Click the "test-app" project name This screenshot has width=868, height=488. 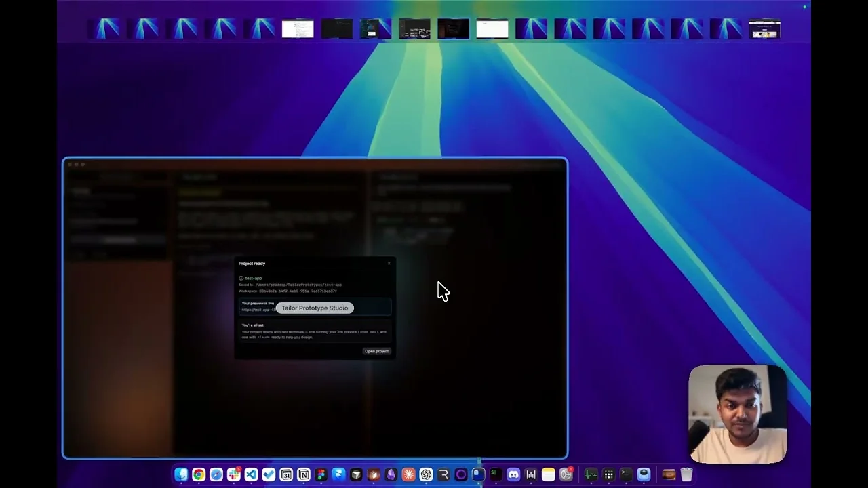253,278
